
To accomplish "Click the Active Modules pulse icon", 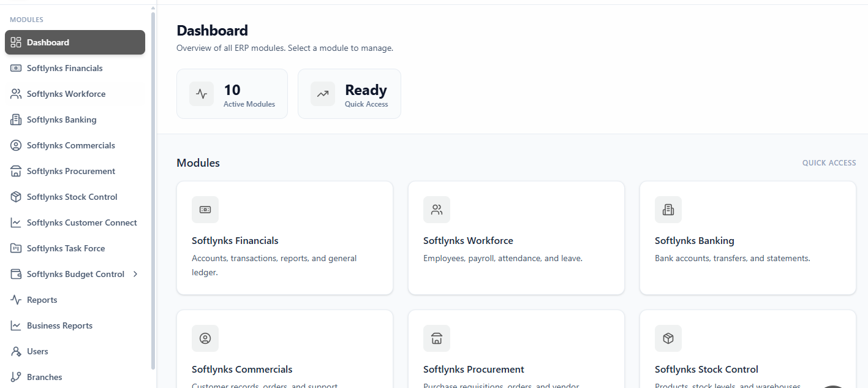I will 202,94.
